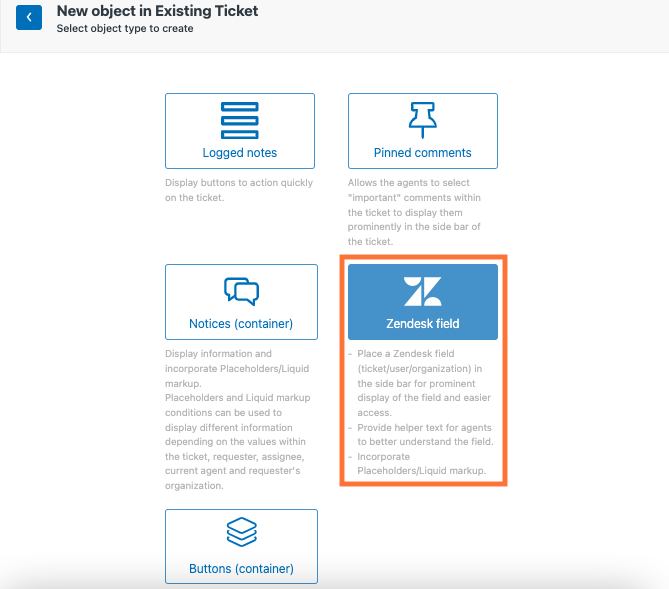The width and height of the screenshot is (669, 589).
Task: Click the Notices container description paragraph
Action: [x=238, y=420]
